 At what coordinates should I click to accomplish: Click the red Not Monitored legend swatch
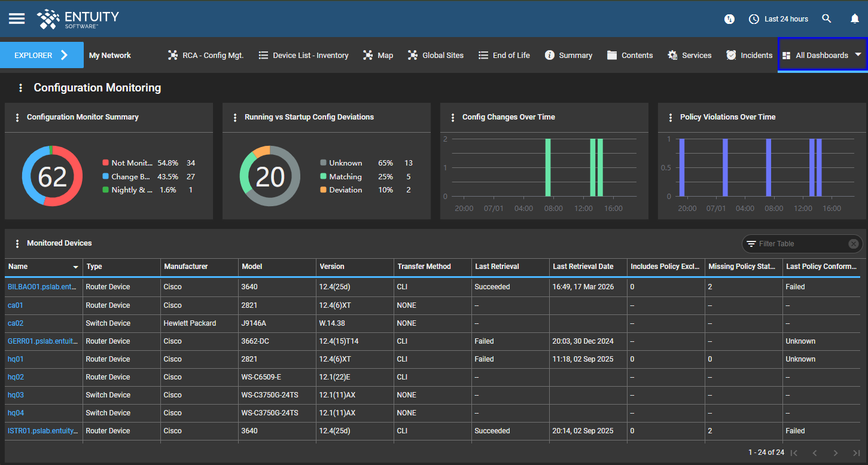[x=105, y=163]
